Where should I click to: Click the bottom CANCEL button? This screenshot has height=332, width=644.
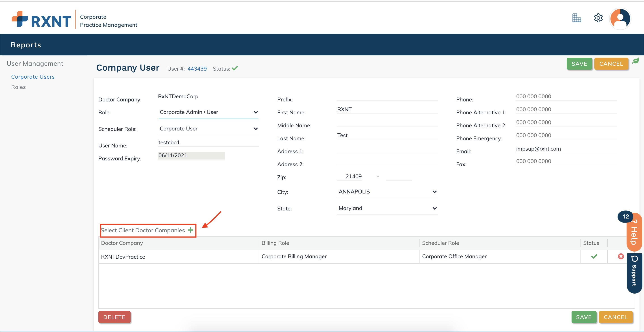pyautogui.click(x=616, y=317)
